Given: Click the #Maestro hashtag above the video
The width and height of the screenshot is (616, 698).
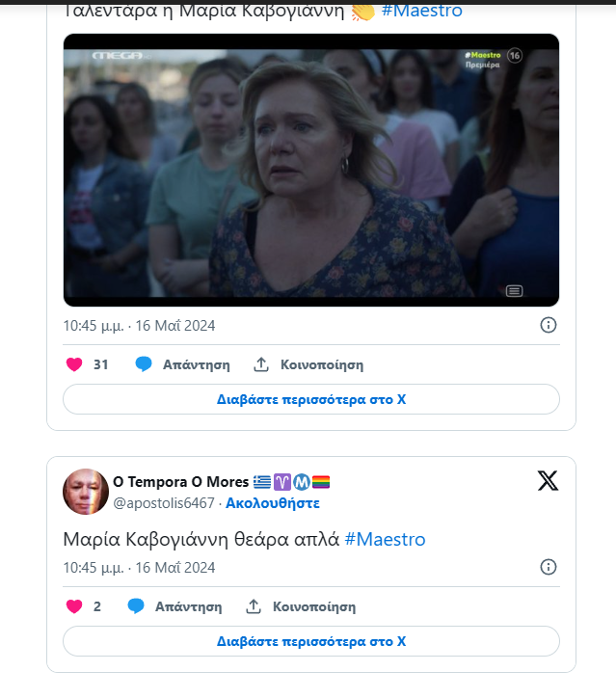Looking at the screenshot, I should point(421,11).
